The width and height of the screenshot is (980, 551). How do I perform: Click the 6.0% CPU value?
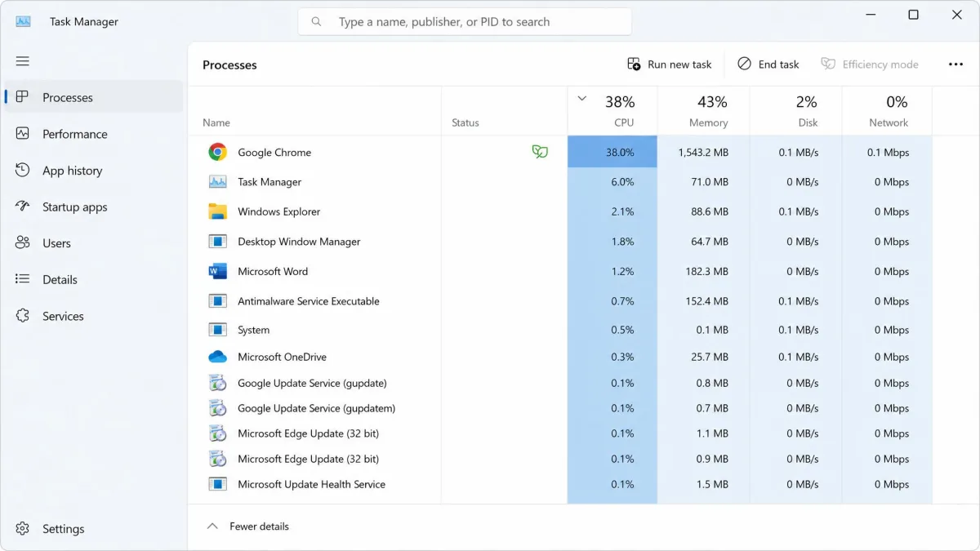pyautogui.click(x=622, y=182)
